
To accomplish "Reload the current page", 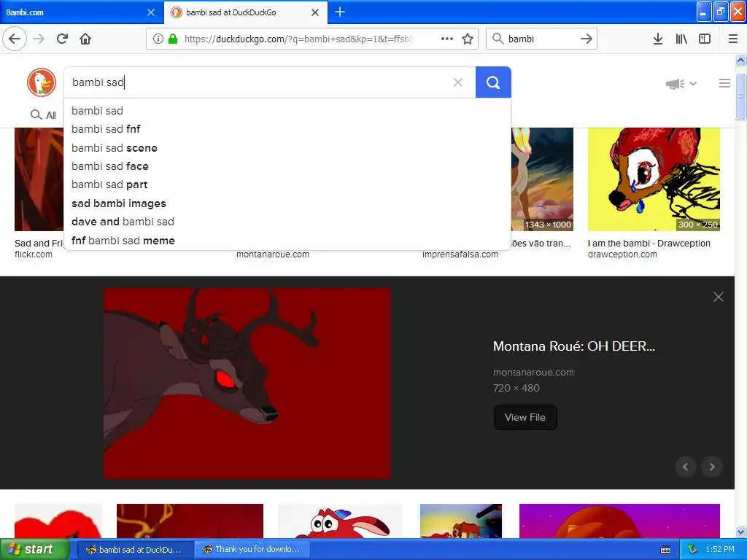I will click(x=63, y=39).
